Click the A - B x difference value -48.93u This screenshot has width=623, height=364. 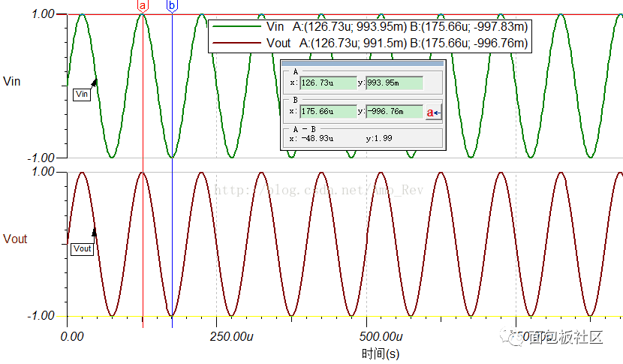tap(316, 139)
